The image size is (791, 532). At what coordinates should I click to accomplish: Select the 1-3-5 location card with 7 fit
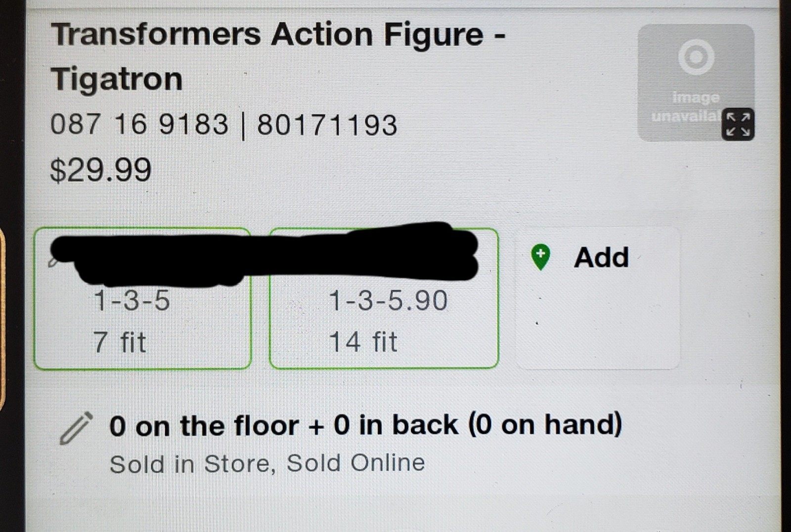(142, 298)
